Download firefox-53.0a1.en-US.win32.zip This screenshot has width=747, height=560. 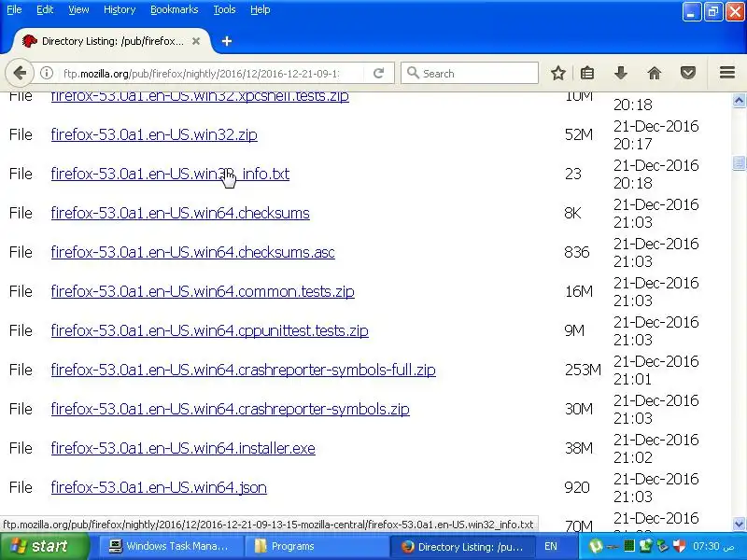pos(154,134)
